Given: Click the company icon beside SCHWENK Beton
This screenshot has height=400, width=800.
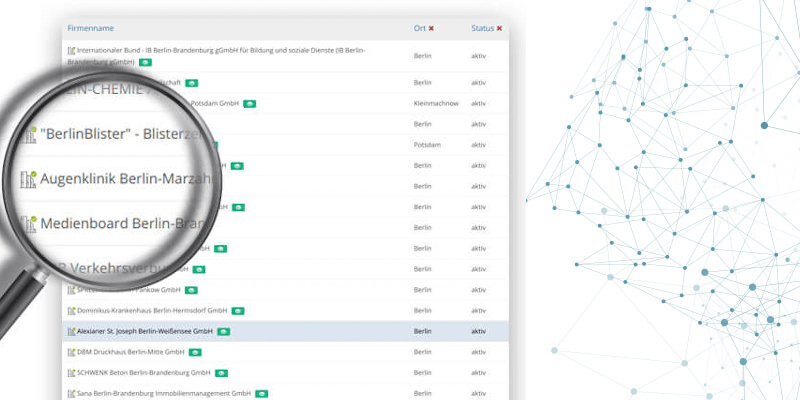Looking at the screenshot, I should coord(71,373).
